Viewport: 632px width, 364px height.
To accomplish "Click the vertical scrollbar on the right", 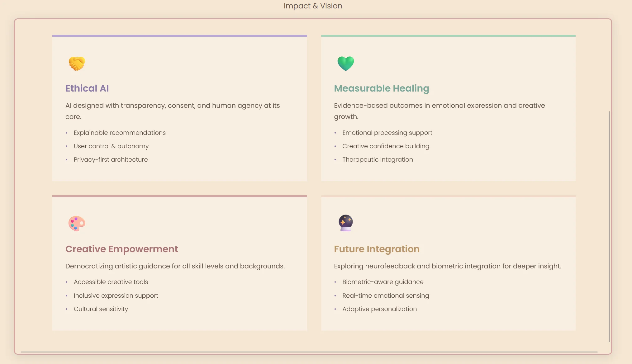I will tap(609, 226).
